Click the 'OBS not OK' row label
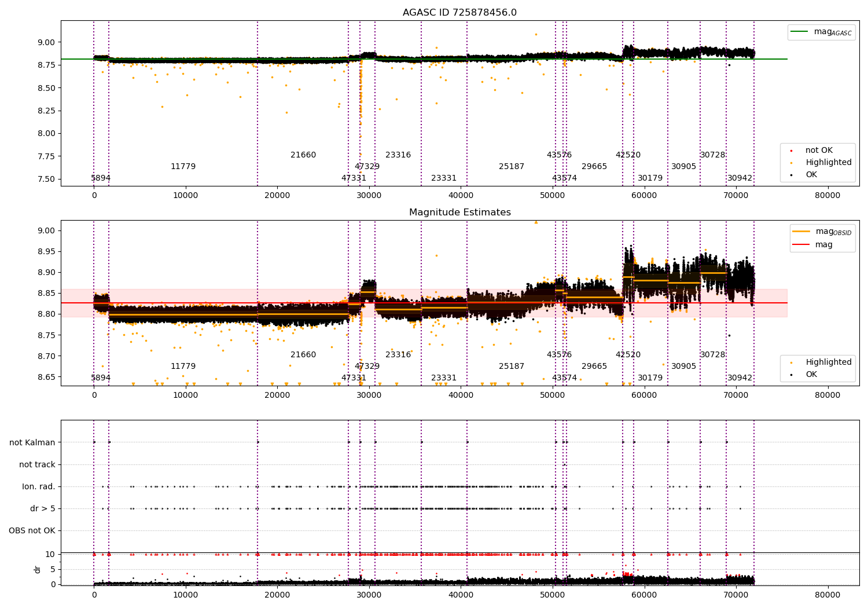 click(32, 531)
